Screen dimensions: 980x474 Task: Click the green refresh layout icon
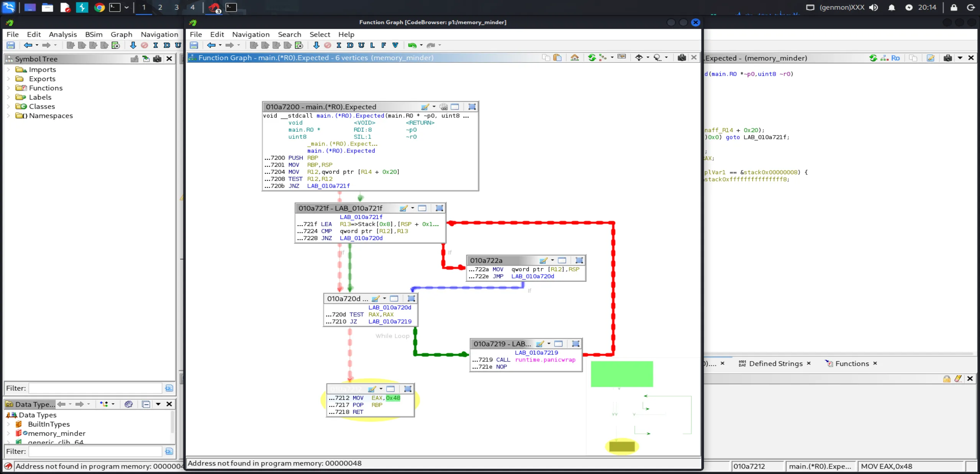point(592,58)
